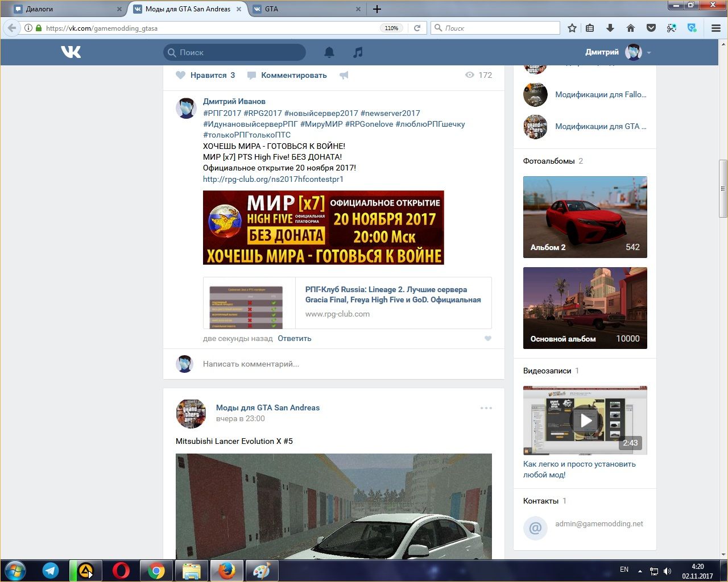Open video title Как легко и просто установить

pos(580,469)
